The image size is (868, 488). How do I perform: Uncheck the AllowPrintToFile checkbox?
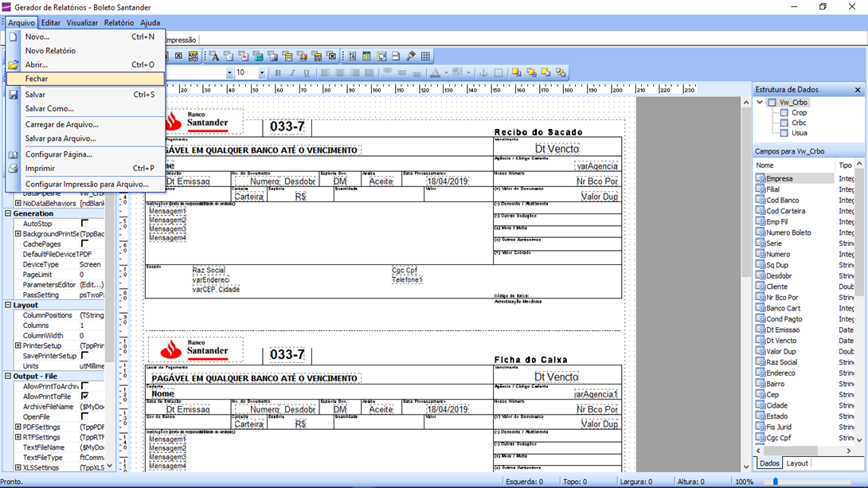[84, 396]
